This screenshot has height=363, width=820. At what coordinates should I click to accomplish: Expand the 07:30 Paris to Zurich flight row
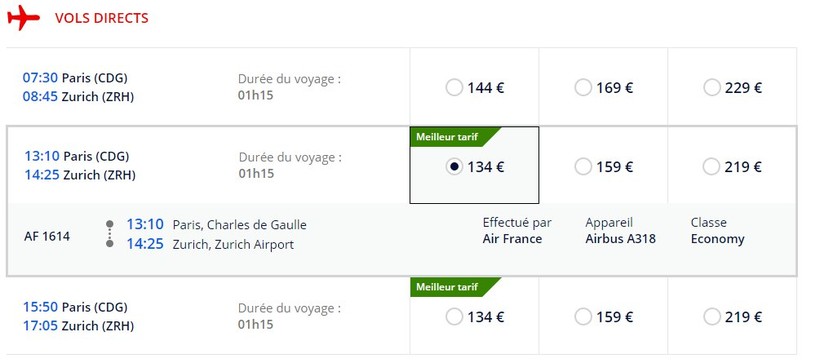tap(208, 87)
